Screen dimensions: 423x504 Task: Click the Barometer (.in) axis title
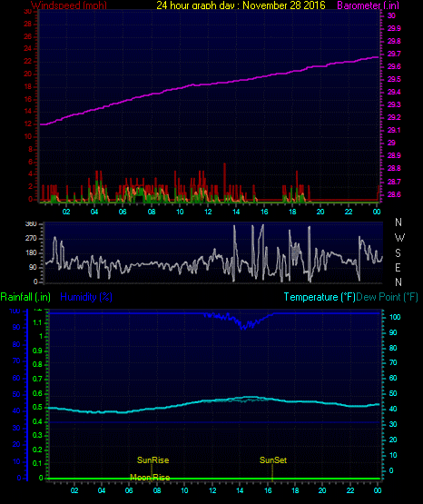pyautogui.click(x=368, y=5)
